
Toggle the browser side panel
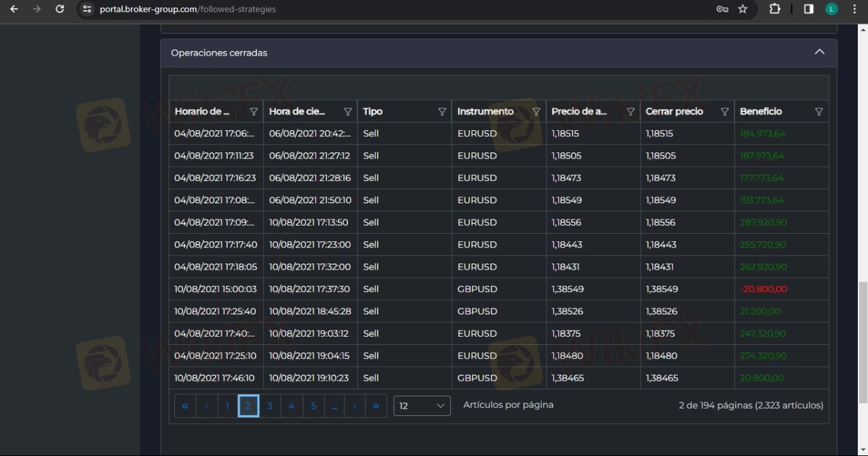(808, 9)
